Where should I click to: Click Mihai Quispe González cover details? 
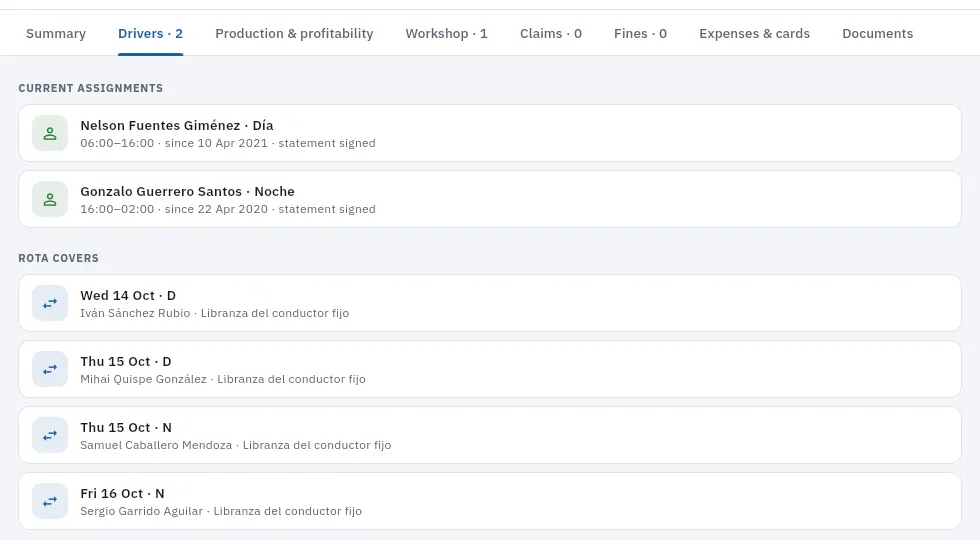pyautogui.click(x=223, y=379)
